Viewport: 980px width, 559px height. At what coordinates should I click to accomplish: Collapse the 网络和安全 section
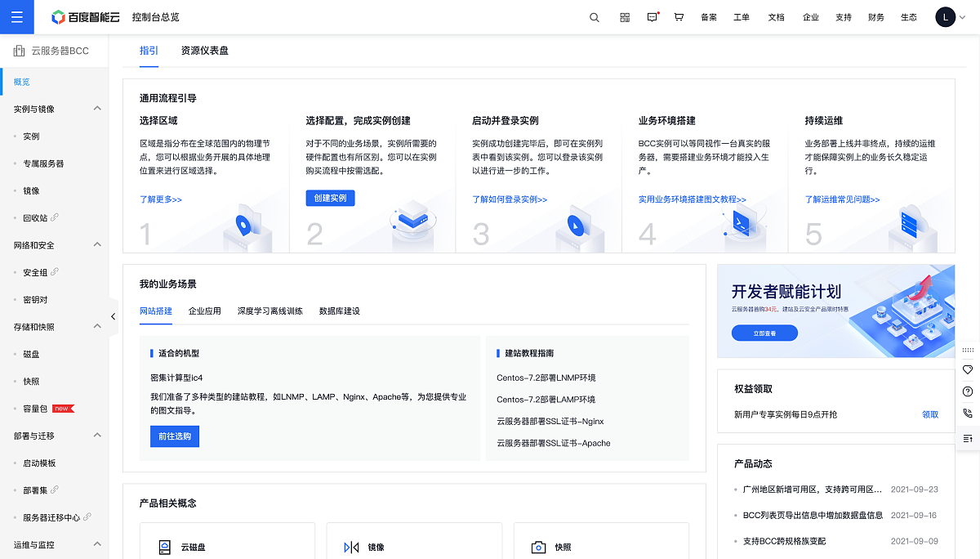pyautogui.click(x=96, y=244)
